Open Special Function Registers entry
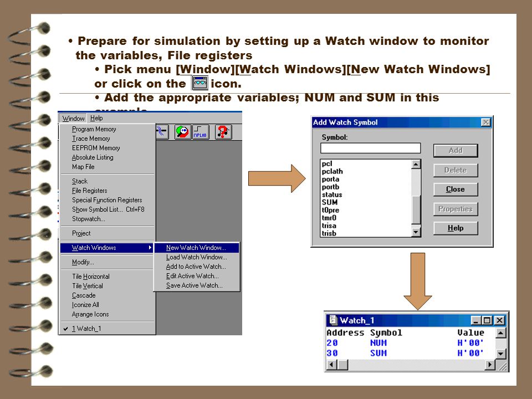This screenshot has height=399, width=532. point(107,200)
